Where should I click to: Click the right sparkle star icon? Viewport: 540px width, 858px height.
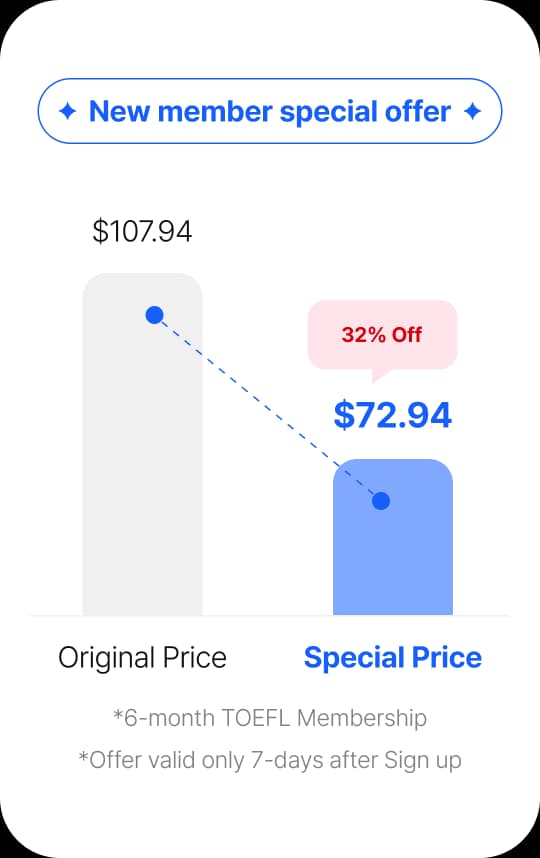tap(472, 112)
